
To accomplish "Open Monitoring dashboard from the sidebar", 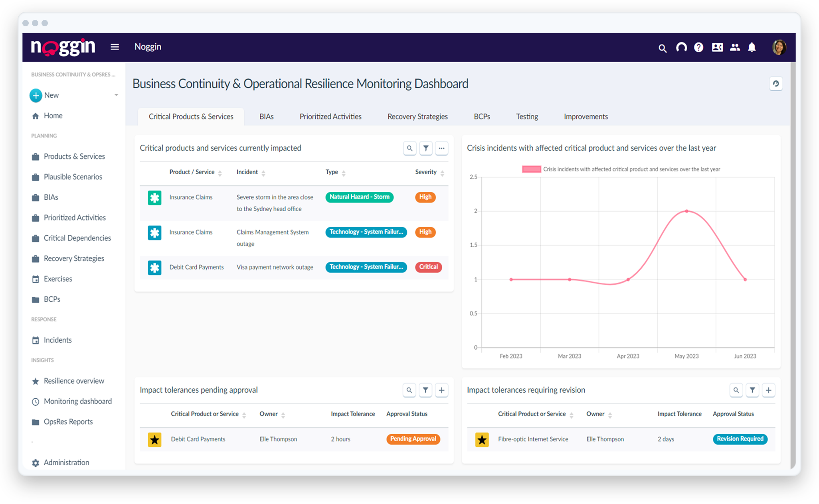I will tap(77, 401).
